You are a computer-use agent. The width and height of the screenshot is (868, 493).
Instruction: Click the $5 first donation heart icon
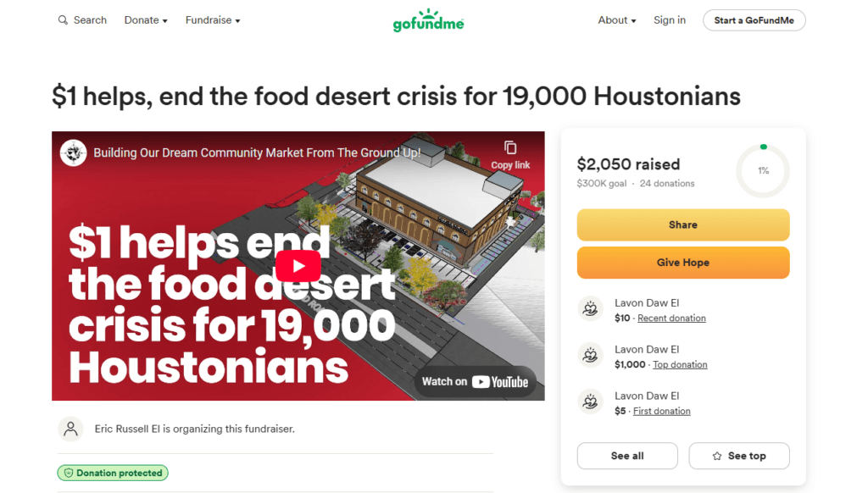click(x=591, y=402)
